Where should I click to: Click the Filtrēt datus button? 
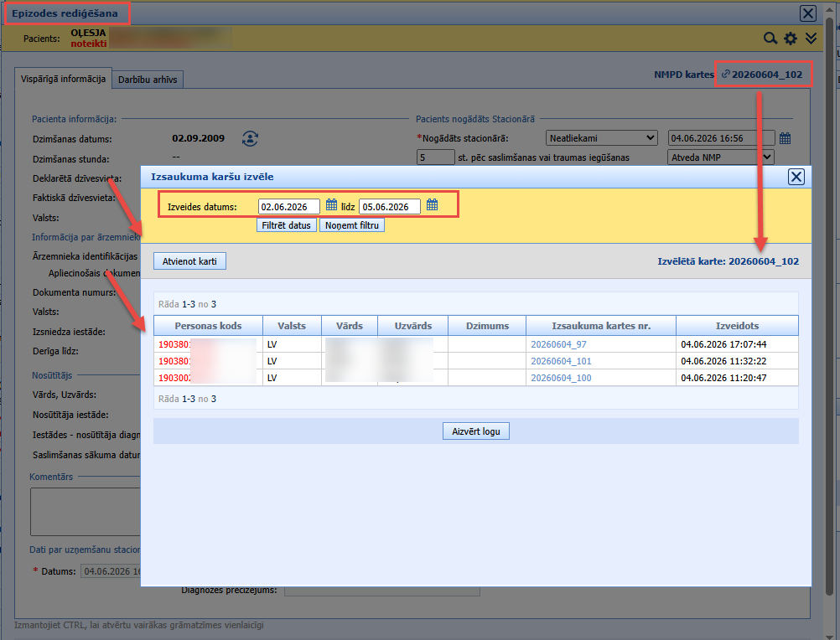pyautogui.click(x=287, y=225)
